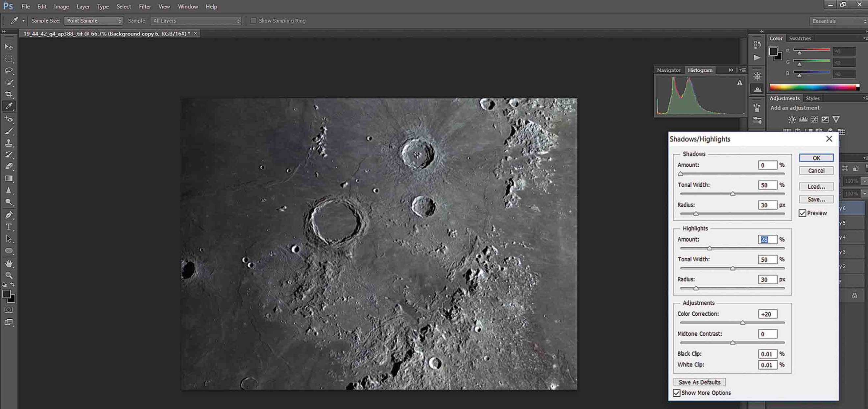
Task: Select the Clone Stamp tool
Action: pos(9,143)
